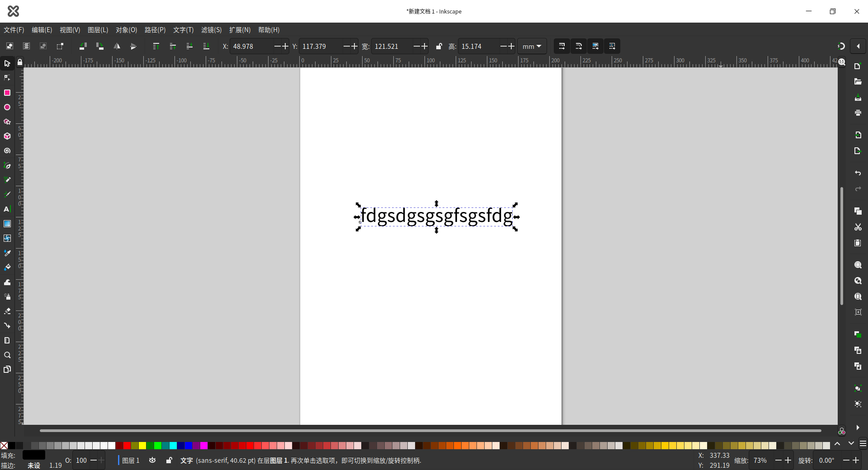868x470 pixels.
Task: Activate the Zoom tool in toolbox
Action: click(7, 355)
